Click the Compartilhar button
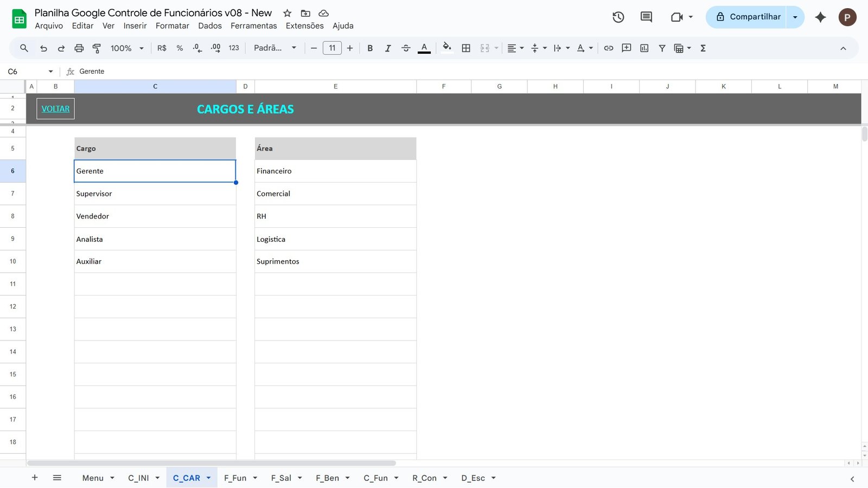Image resolution: width=868 pixels, height=488 pixels. coord(751,16)
